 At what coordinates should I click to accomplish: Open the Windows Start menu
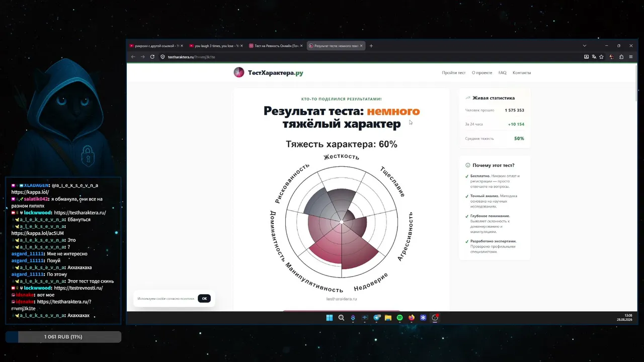tap(330, 318)
